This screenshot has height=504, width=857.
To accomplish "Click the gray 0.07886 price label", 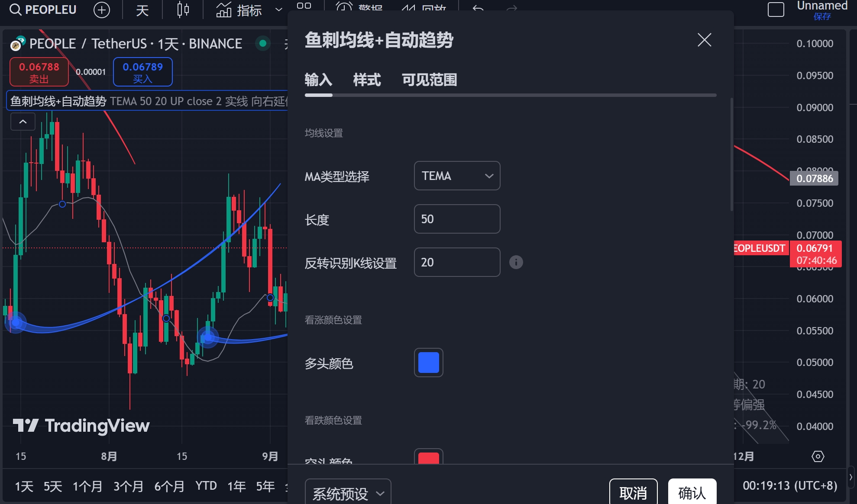I will click(x=814, y=178).
